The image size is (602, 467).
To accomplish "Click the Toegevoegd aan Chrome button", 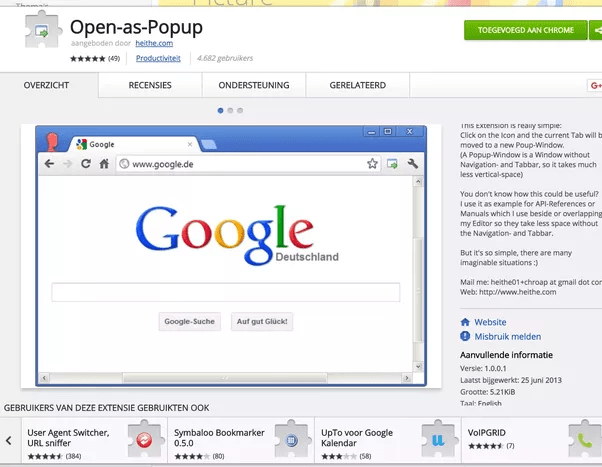I will 526,30.
